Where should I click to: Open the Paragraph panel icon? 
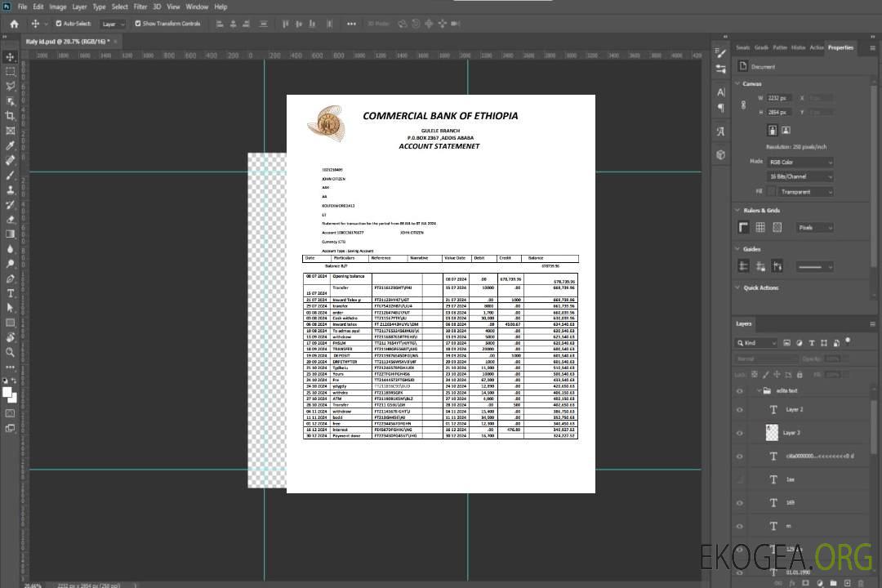point(721,108)
